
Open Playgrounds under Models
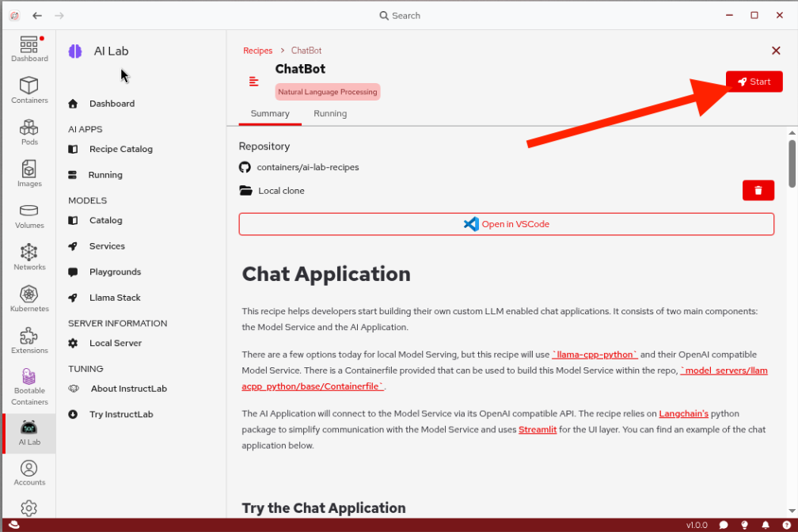click(x=115, y=272)
